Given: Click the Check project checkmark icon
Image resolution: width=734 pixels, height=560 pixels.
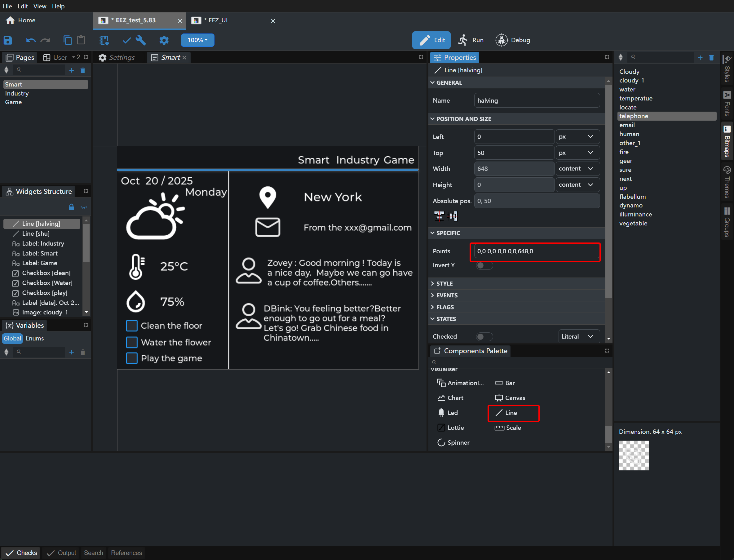Looking at the screenshot, I should tap(126, 40).
